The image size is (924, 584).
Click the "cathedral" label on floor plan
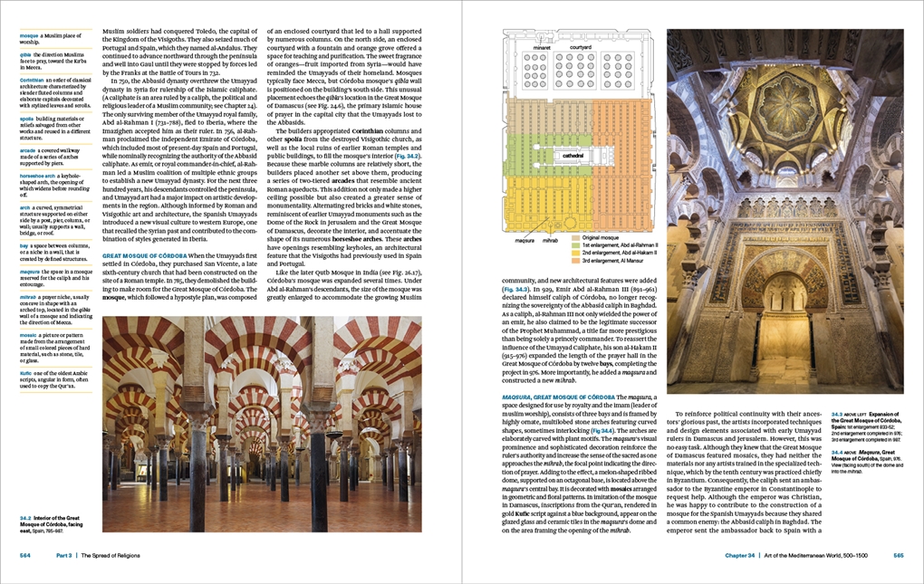pos(573,156)
